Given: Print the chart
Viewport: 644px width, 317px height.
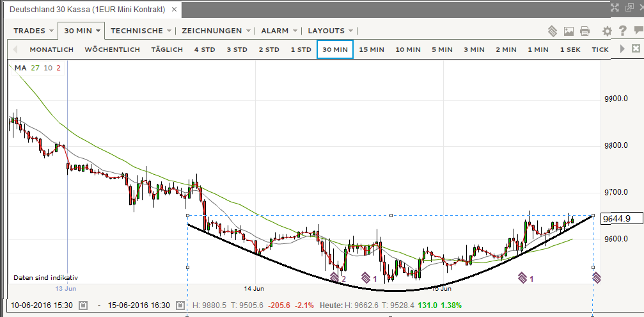Looking at the screenshot, I should click(x=585, y=31).
